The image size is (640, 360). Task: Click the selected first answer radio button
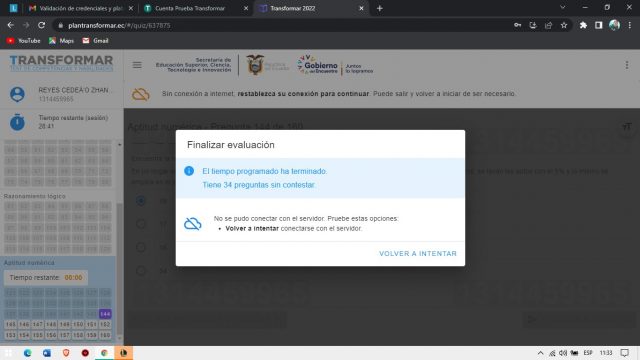coord(141,200)
